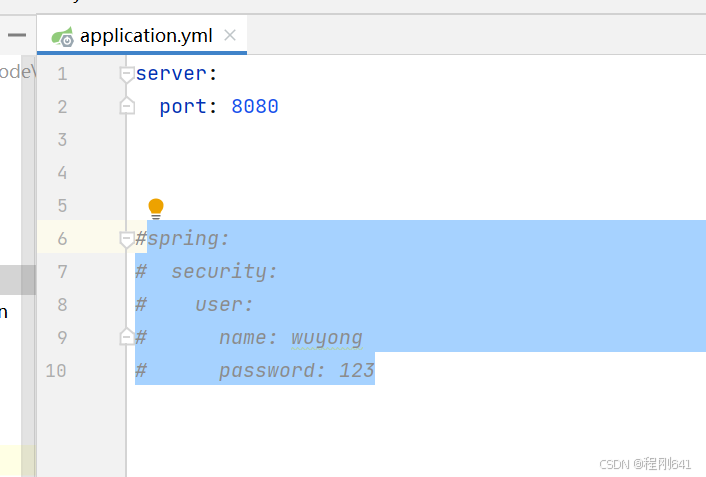Hide the side panel with minus icon
The height and width of the screenshot is (477, 706).
[17, 35]
